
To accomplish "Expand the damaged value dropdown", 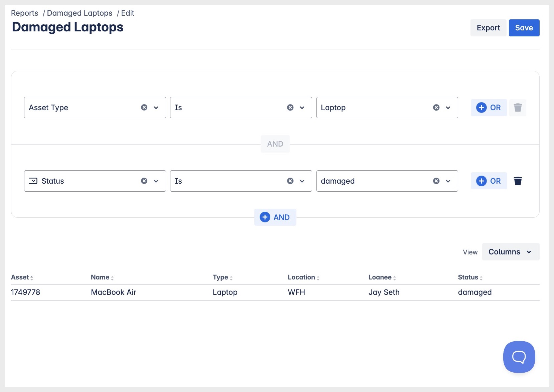I will point(448,181).
